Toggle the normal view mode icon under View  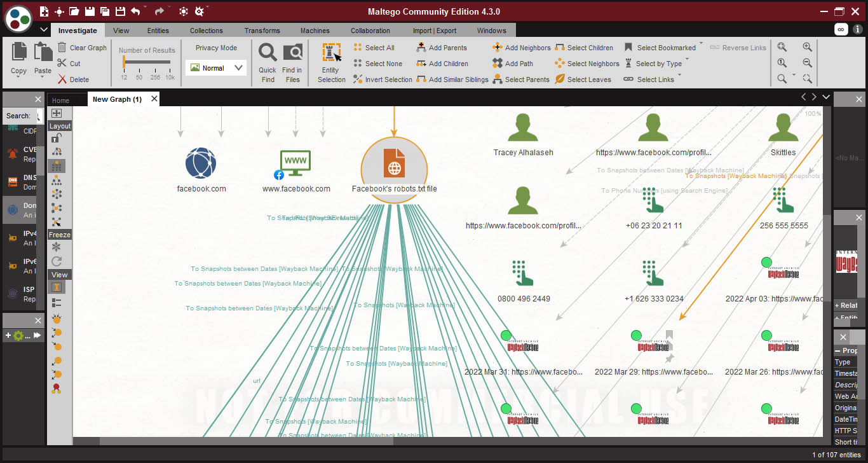click(x=57, y=287)
